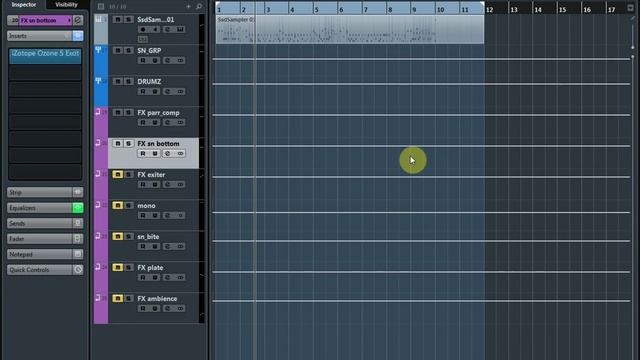This screenshot has height=360, width=640.
Task: Solo the FX ambience track
Action: [x=129, y=298]
